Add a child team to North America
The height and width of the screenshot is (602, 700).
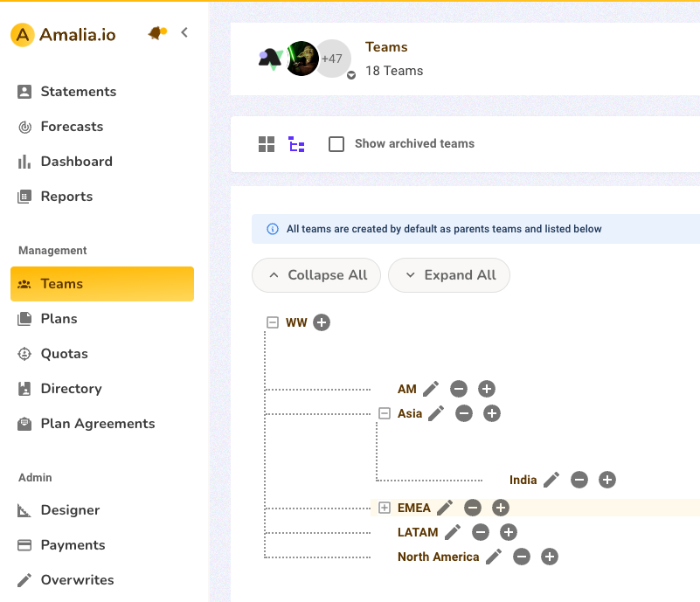point(550,557)
